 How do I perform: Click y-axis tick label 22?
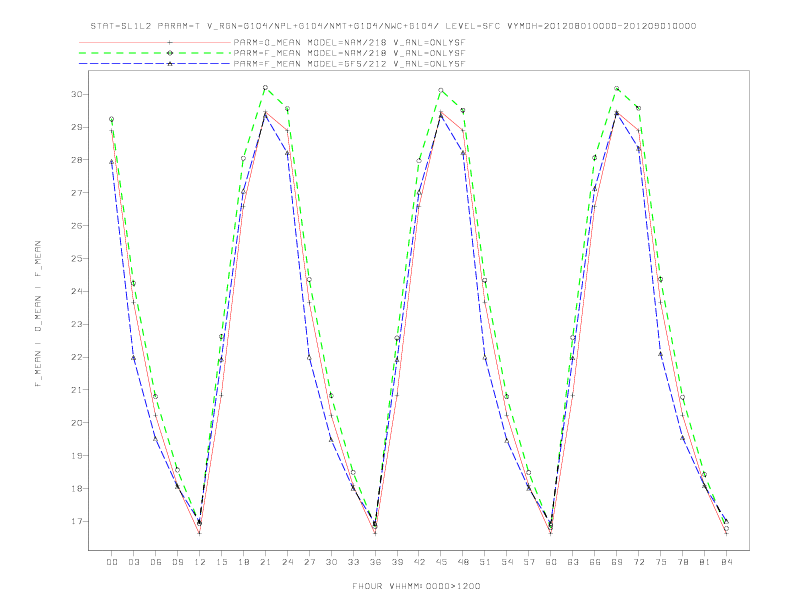click(77, 357)
